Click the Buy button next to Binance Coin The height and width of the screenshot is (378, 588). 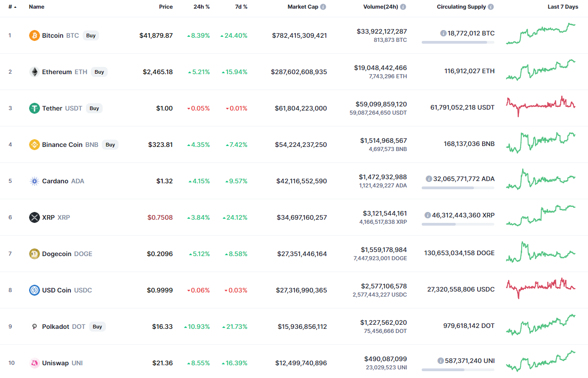point(110,145)
